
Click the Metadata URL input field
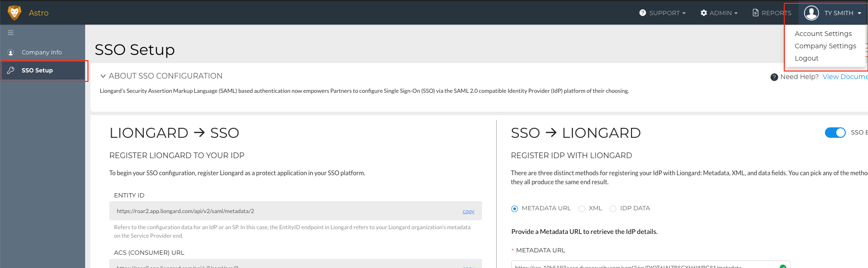coord(650,265)
